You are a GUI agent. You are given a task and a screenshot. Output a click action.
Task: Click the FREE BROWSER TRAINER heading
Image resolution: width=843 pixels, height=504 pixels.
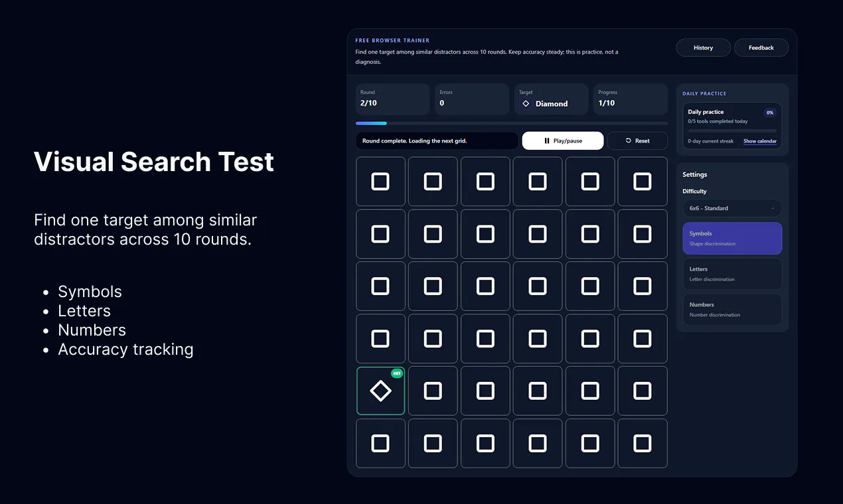coord(392,40)
